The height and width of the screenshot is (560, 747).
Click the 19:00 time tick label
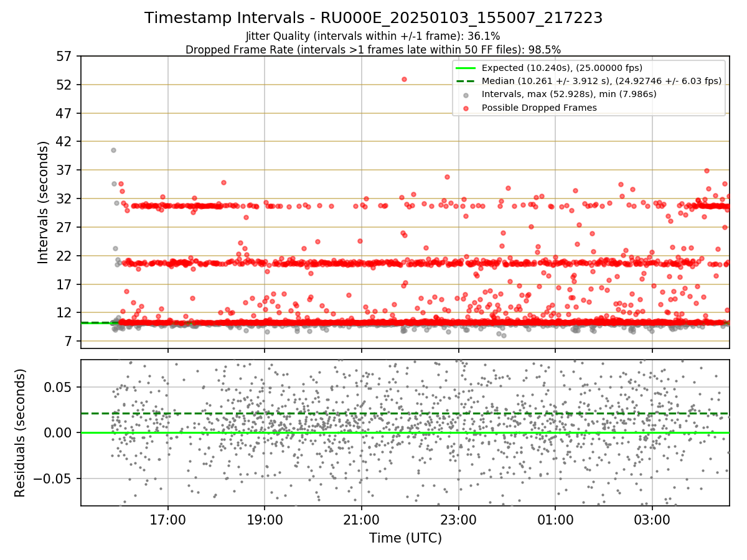click(265, 520)
